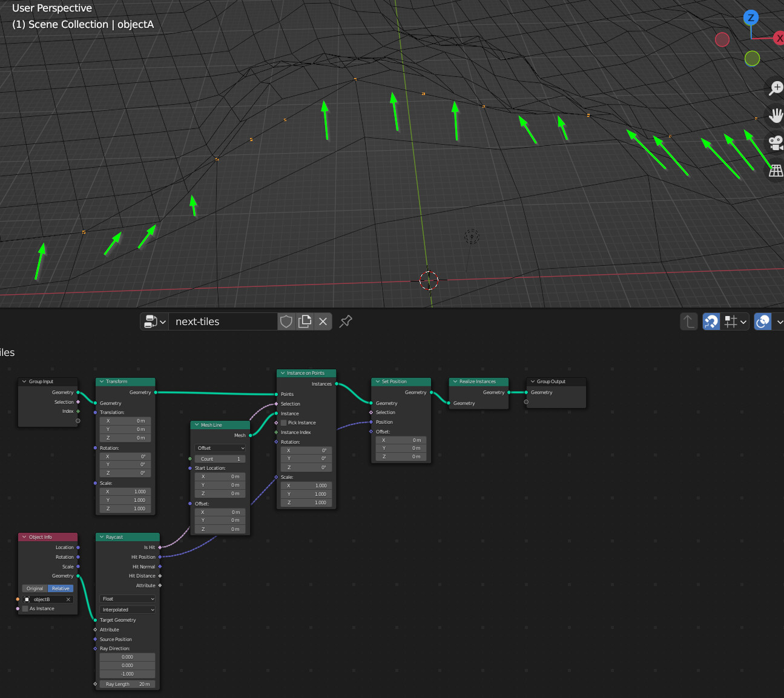Switch to camera view using the camera icon
The height and width of the screenshot is (698, 784).
pyautogui.click(x=776, y=143)
